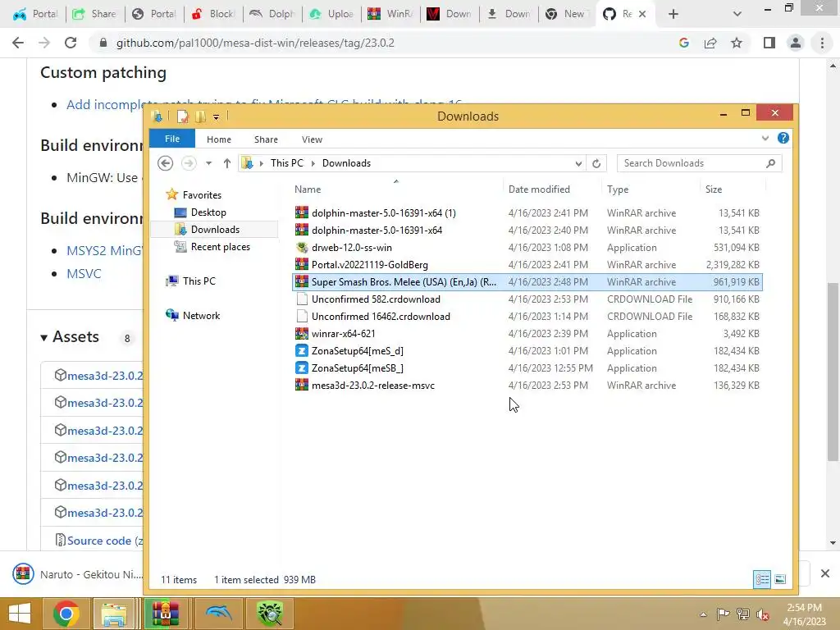The width and height of the screenshot is (840, 630).
Task: Open Explorer help question mark icon
Action: [x=783, y=138]
